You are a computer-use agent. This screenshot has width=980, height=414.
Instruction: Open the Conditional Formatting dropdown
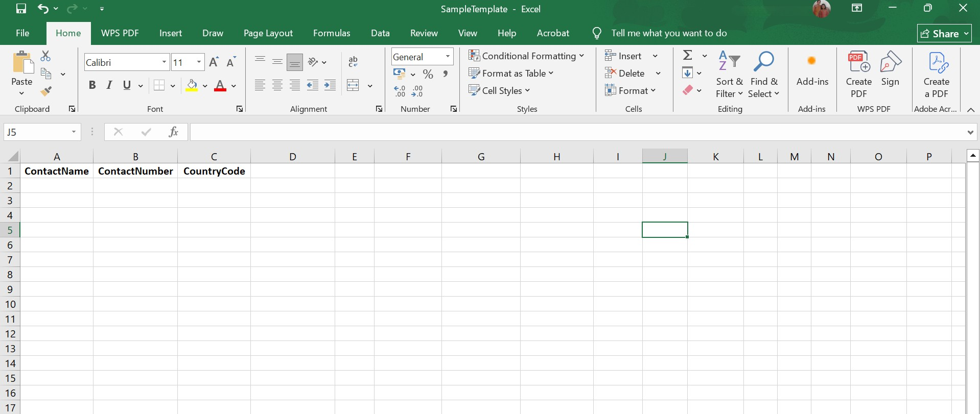pyautogui.click(x=526, y=56)
